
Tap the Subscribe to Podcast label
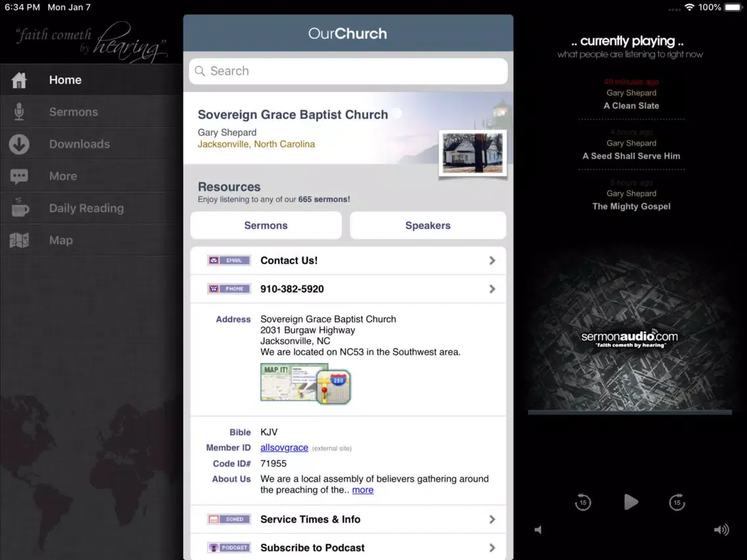[x=312, y=548]
